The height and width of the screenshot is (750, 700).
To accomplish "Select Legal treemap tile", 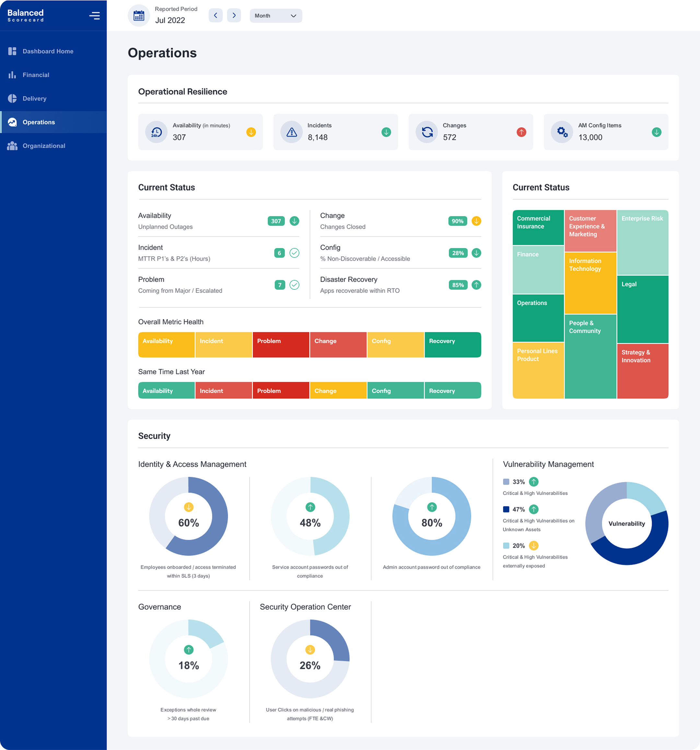I will pos(643,309).
